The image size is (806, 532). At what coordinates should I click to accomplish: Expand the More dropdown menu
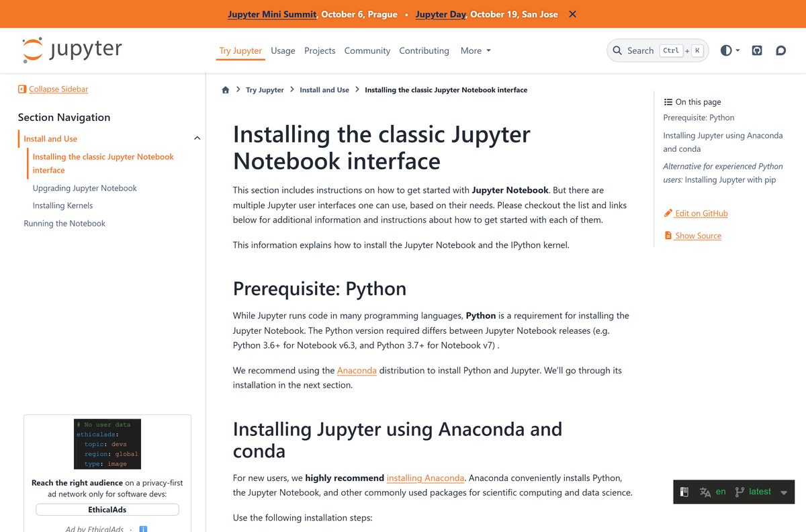pos(476,50)
